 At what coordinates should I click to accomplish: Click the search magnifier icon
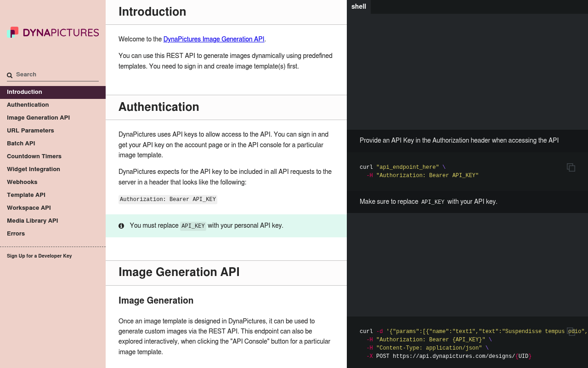point(10,75)
